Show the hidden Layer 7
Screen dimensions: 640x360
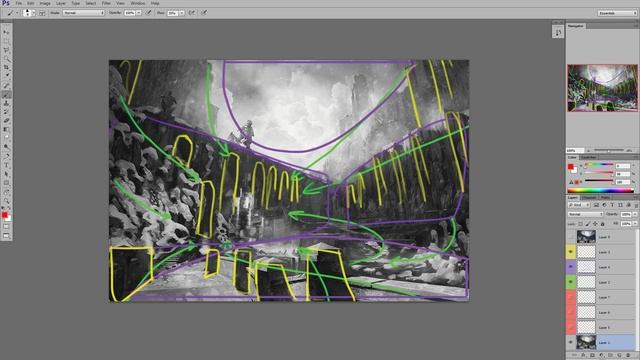[571, 297]
